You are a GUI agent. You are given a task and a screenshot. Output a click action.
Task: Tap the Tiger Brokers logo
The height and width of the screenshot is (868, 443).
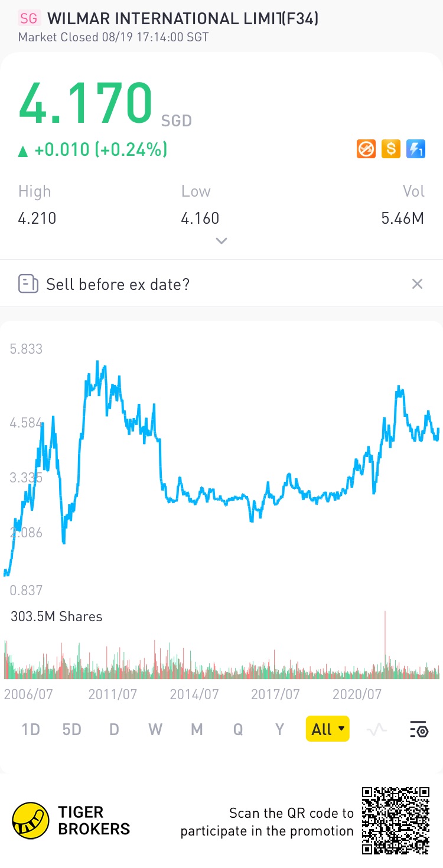[31, 820]
